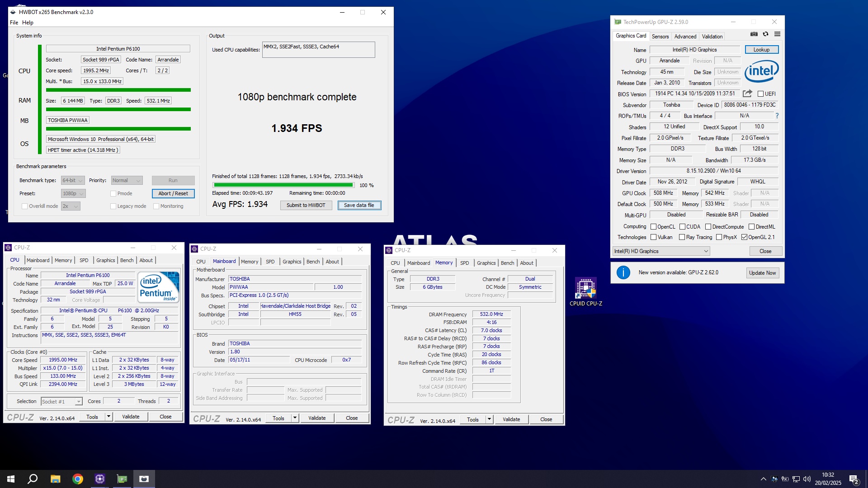Open the Windows Start menu

pos(11,479)
